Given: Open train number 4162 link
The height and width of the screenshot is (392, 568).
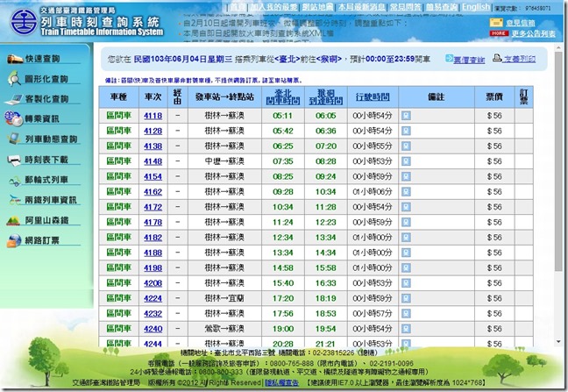Looking at the screenshot, I should pos(153,192).
